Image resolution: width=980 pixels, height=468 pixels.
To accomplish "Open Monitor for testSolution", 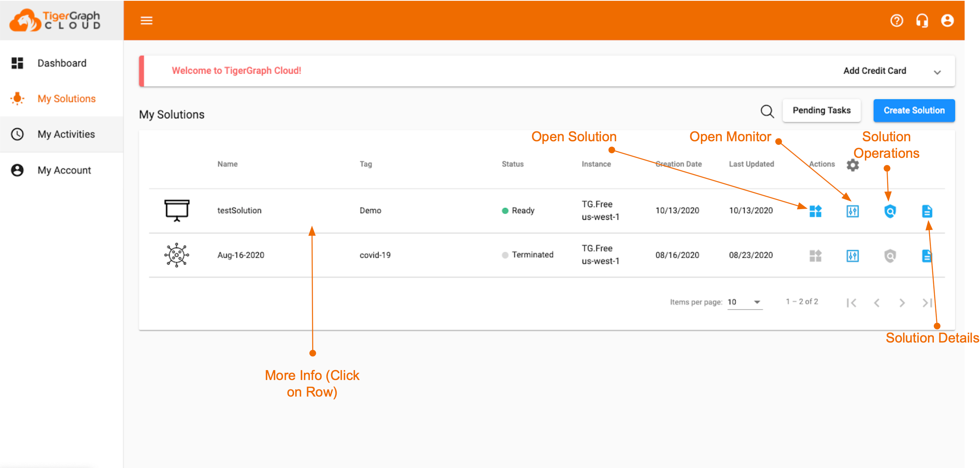I will click(852, 211).
